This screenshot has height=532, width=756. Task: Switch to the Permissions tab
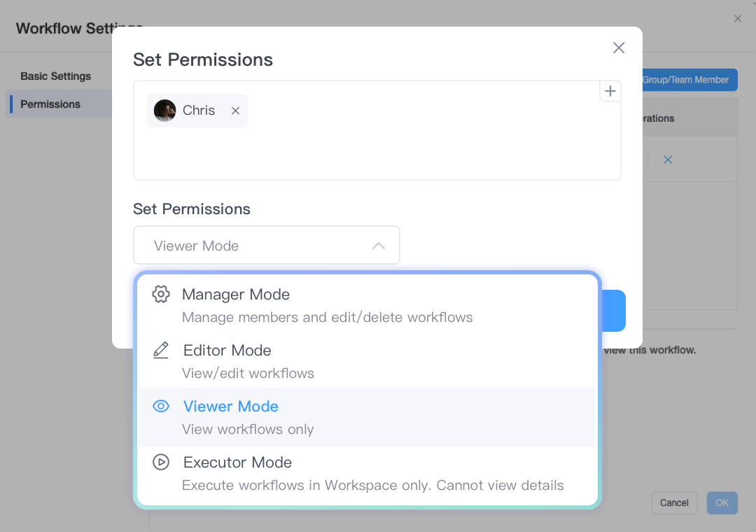pyautogui.click(x=50, y=104)
